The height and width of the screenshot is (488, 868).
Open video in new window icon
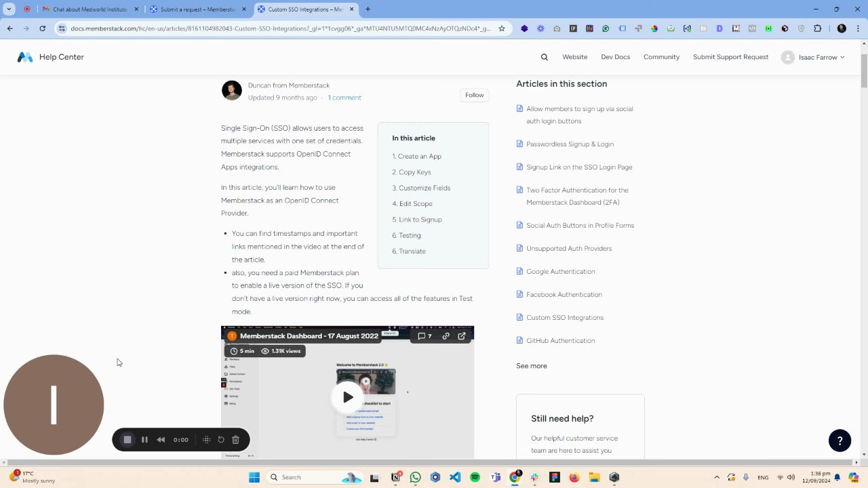[x=462, y=336]
